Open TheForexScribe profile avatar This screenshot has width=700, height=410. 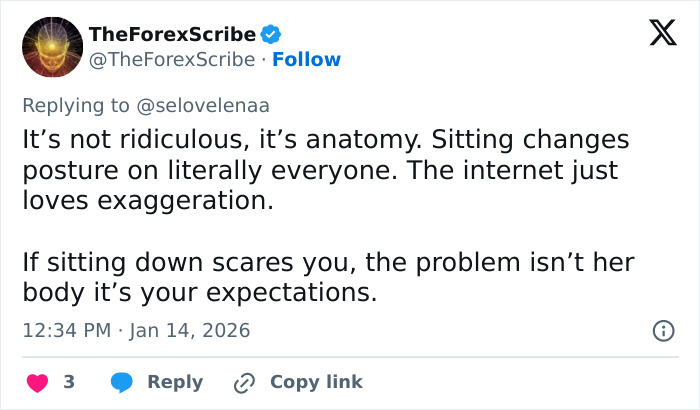coord(51,47)
